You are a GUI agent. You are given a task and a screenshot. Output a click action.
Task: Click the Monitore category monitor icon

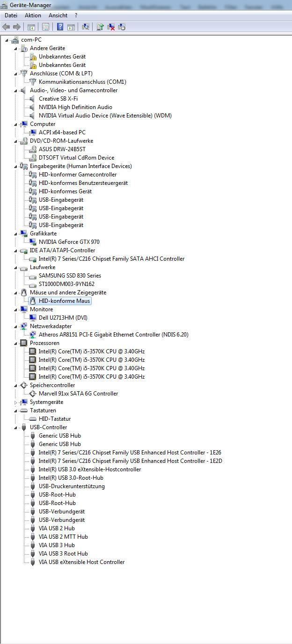[24, 309]
